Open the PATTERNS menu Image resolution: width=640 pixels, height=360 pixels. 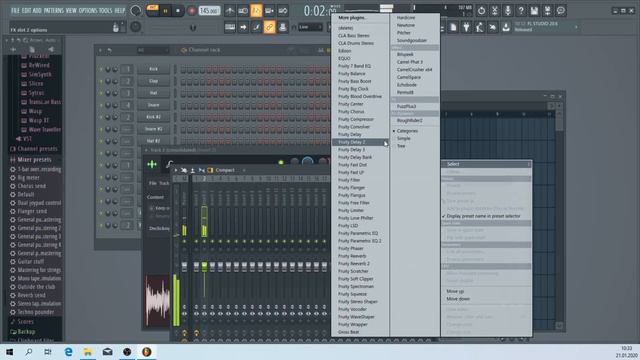(x=54, y=11)
